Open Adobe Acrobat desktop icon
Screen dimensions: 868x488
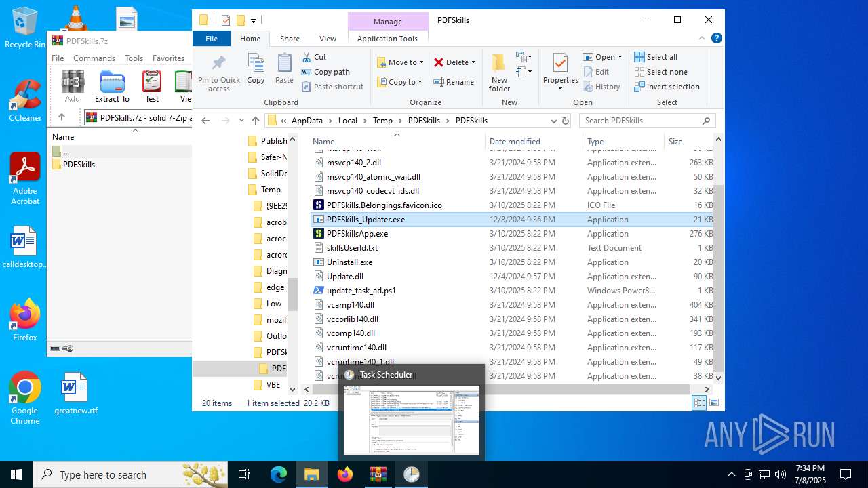coord(25,178)
